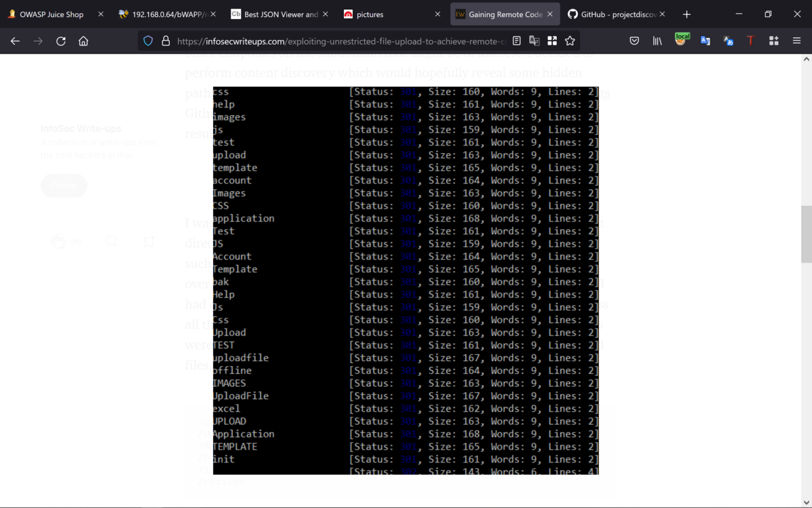Close the Best JSON Viewer tab
Viewport: 812px width, 508px height.
[325, 14]
